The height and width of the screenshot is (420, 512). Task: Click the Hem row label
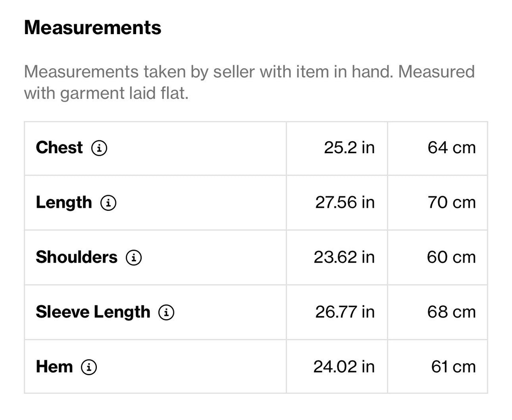click(54, 367)
